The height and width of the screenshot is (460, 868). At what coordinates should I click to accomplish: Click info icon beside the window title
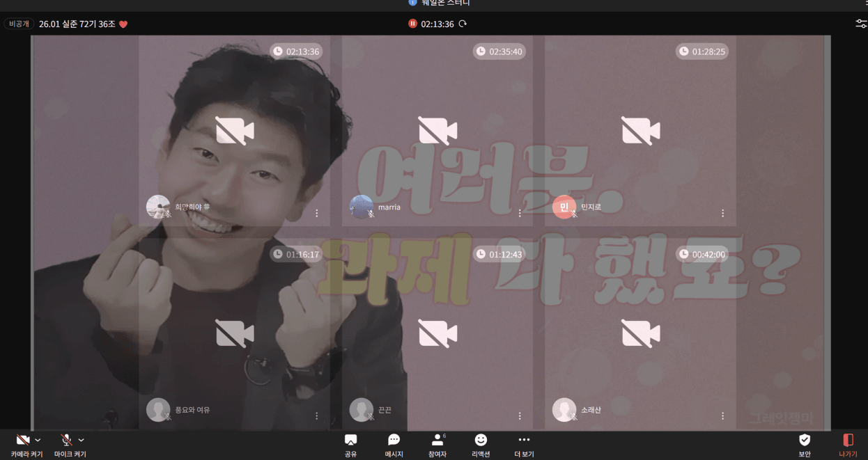coord(412,2)
